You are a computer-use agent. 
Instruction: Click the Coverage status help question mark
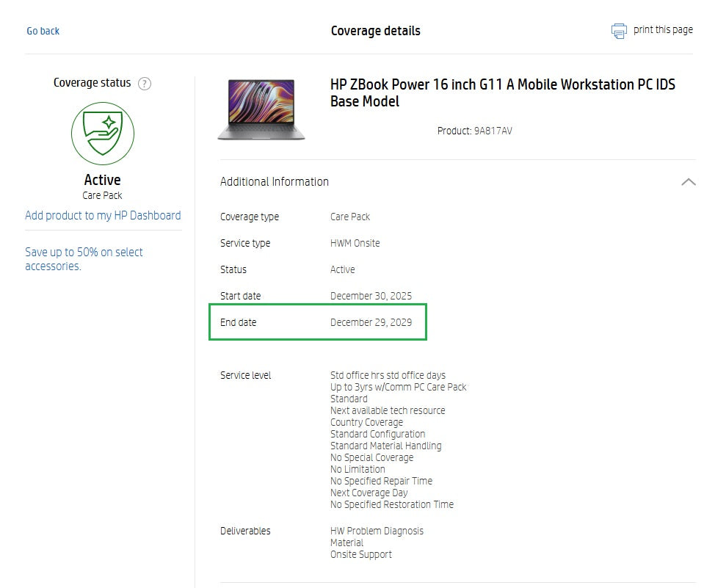pos(145,84)
